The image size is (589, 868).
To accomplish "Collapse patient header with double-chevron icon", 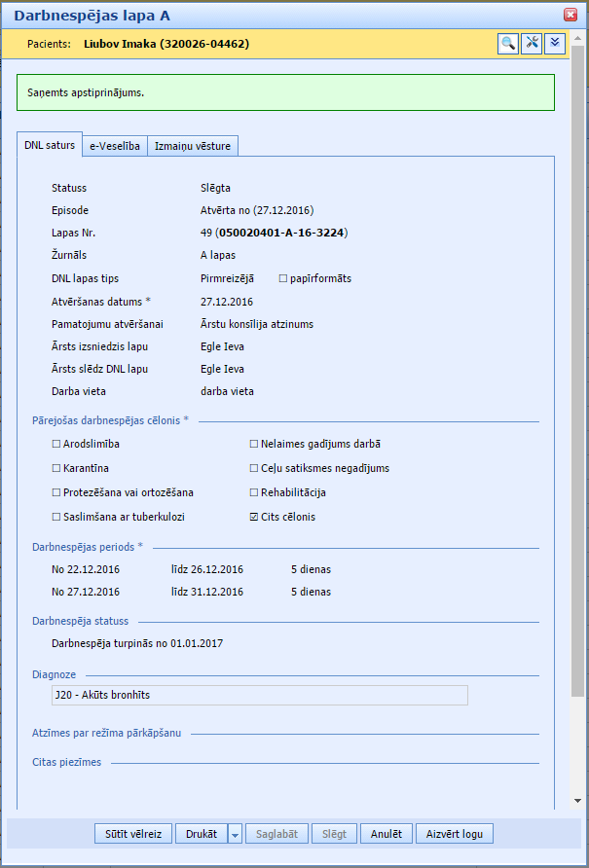I will [x=555, y=43].
